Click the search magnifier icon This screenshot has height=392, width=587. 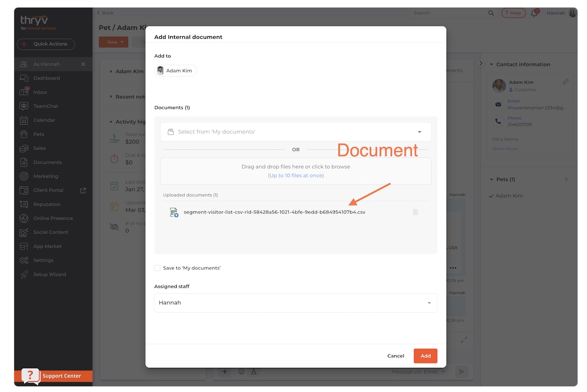491,13
